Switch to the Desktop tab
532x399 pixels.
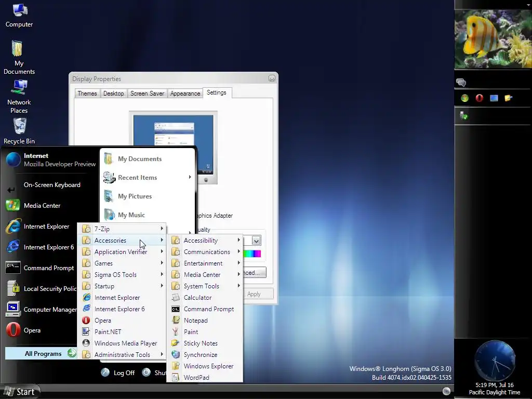pyautogui.click(x=113, y=94)
